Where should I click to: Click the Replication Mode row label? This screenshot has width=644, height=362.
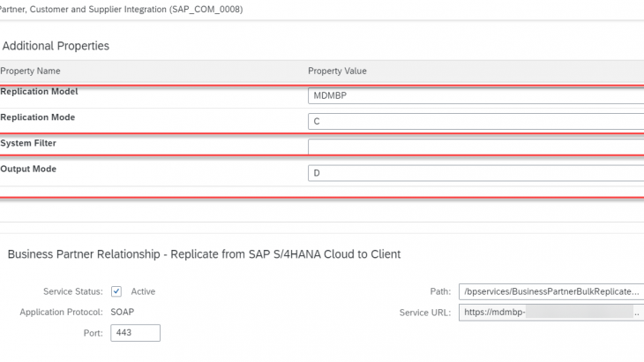coord(38,117)
